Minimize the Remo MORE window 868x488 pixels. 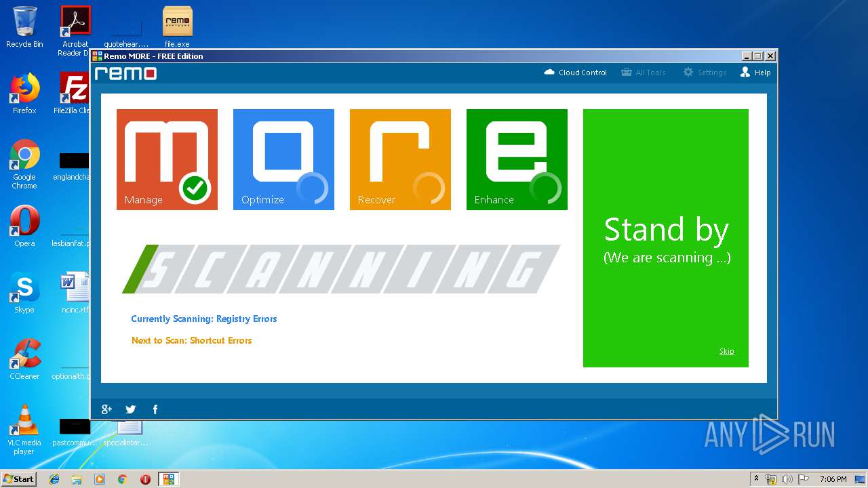coord(747,56)
